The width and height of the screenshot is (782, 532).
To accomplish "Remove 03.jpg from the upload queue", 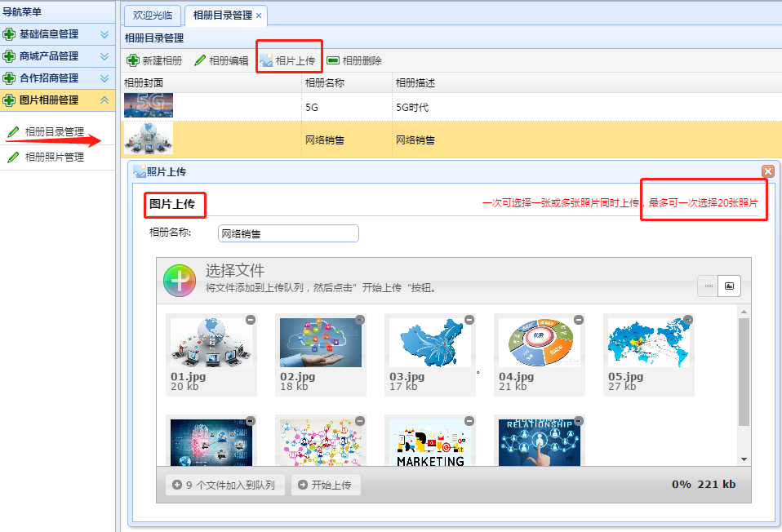I will tap(469, 320).
